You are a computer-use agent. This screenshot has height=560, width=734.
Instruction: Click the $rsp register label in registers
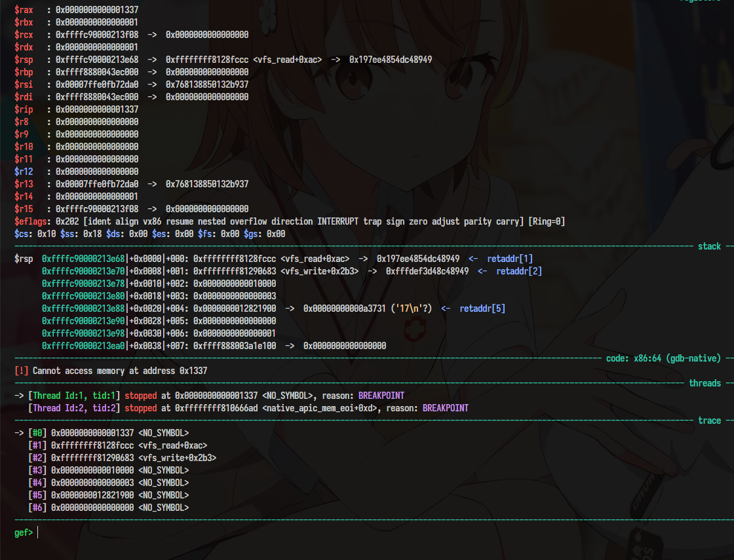point(24,60)
